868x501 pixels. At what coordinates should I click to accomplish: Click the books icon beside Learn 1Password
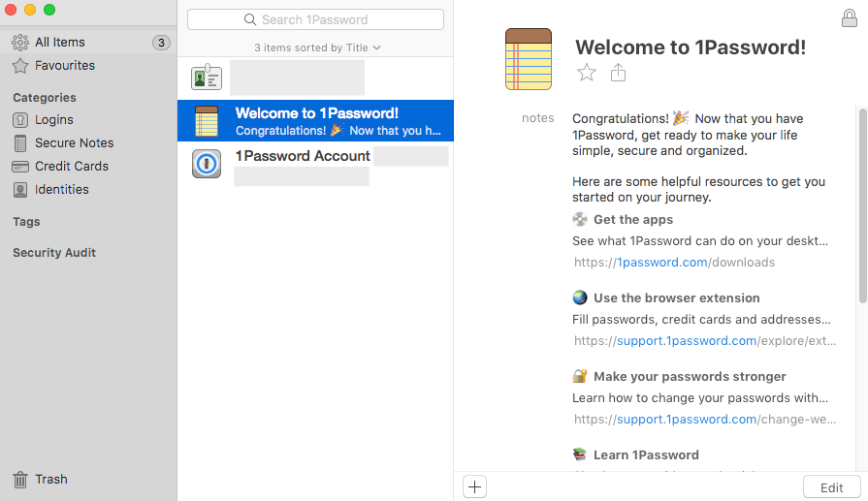click(580, 454)
